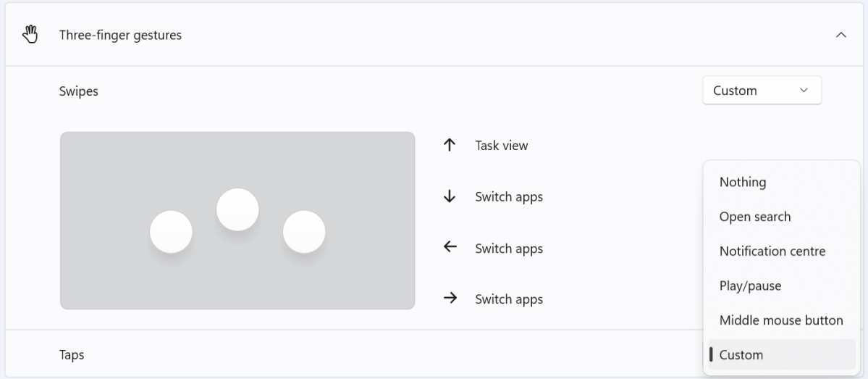Image resolution: width=868 pixels, height=379 pixels.
Task: Choose Middle mouse button option
Action: pos(782,320)
